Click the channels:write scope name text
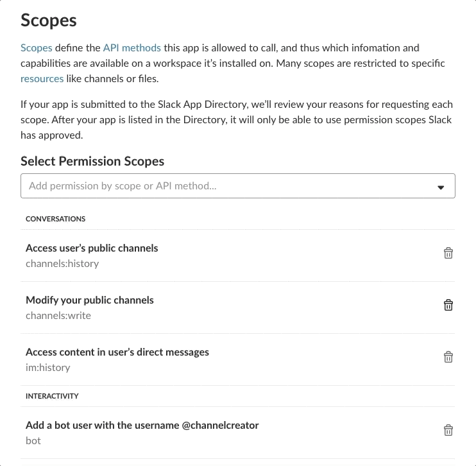476x466 pixels. pyautogui.click(x=58, y=315)
